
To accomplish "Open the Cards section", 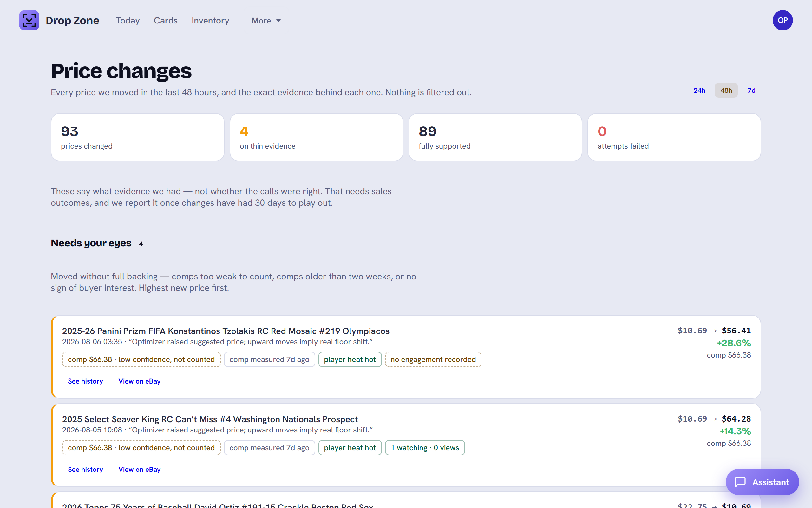I will click(166, 21).
